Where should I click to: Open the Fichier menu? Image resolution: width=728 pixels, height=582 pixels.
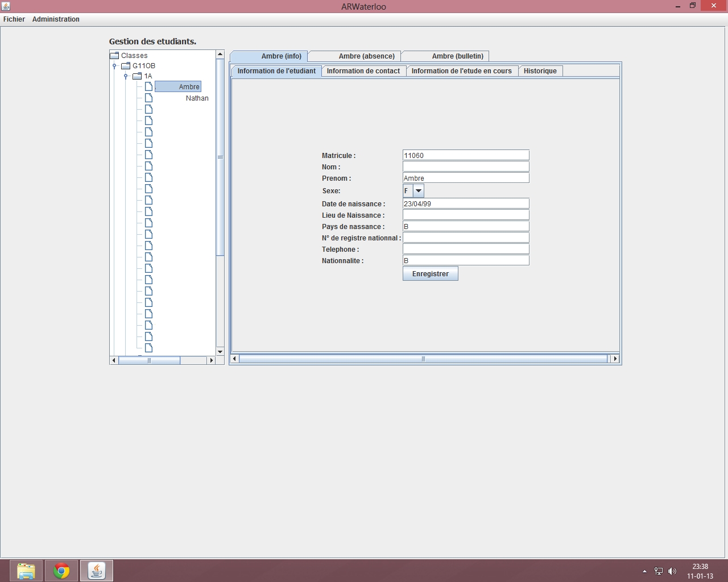14,19
